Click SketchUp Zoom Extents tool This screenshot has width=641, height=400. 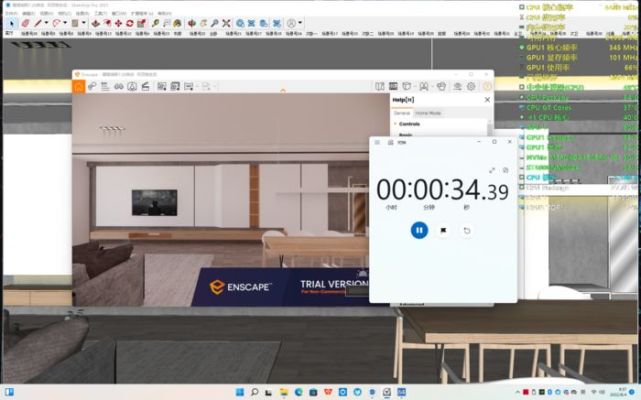[226, 23]
